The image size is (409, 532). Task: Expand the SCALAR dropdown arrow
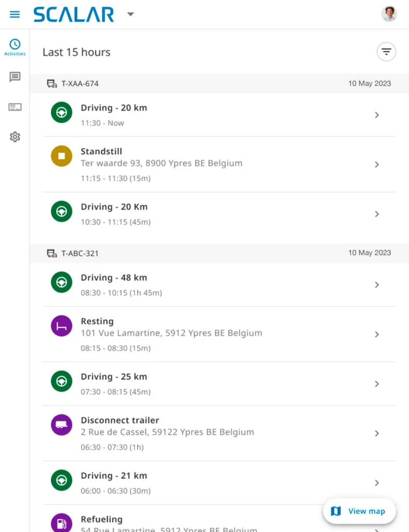click(x=130, y=14)
